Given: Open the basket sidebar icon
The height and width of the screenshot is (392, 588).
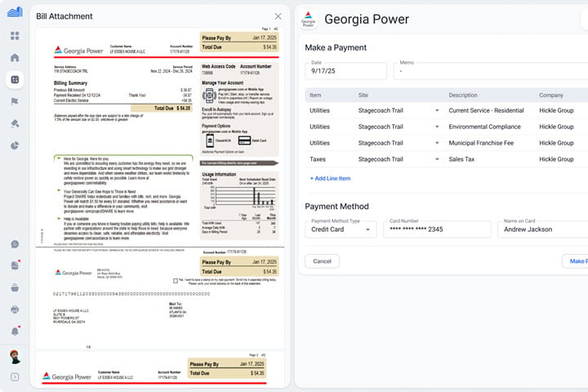Looking at the screenshot, I should point(15,287).
